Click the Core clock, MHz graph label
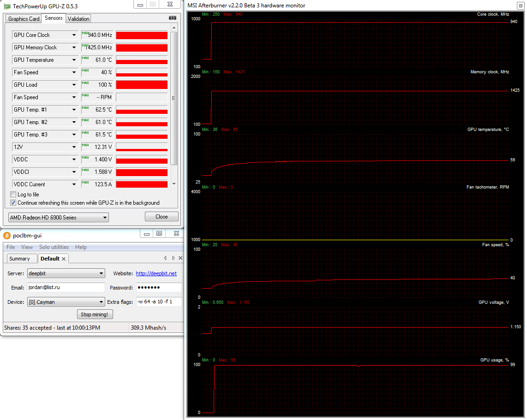The width and height of the screenshot is (527, 420). tap(493, 14)
